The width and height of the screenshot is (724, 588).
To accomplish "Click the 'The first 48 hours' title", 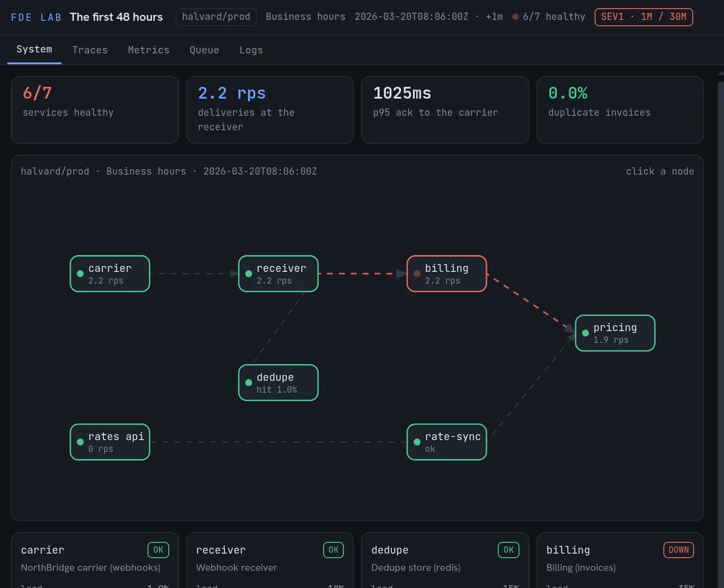I will pos(116,17).
